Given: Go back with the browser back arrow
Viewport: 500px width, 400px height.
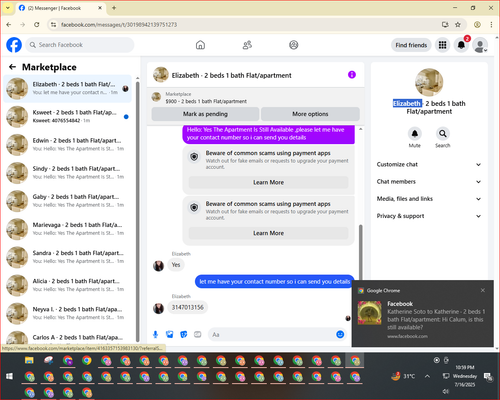Looking at the screenshot, I should [9, 24].
